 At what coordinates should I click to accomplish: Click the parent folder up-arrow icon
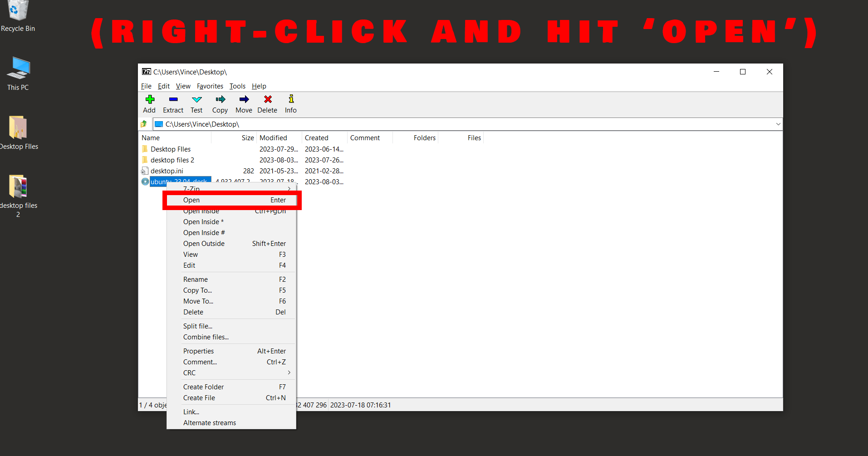click(144, 124)
